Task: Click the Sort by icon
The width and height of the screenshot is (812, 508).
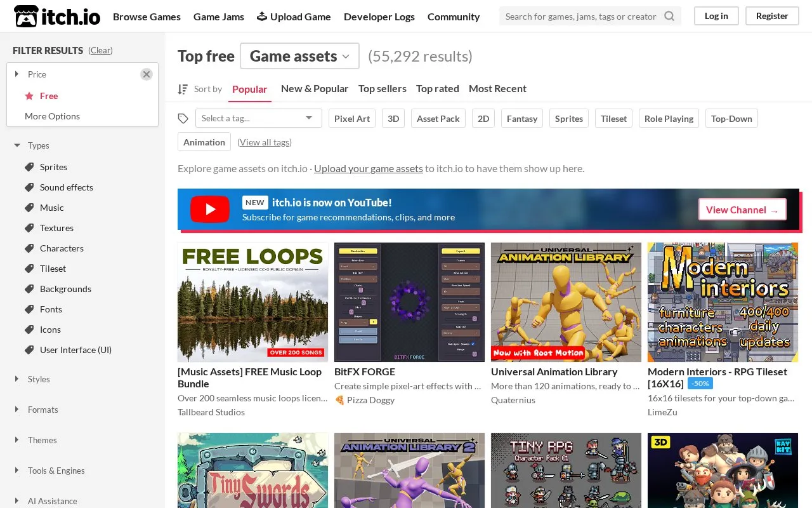Action: [x=183, y=89]
